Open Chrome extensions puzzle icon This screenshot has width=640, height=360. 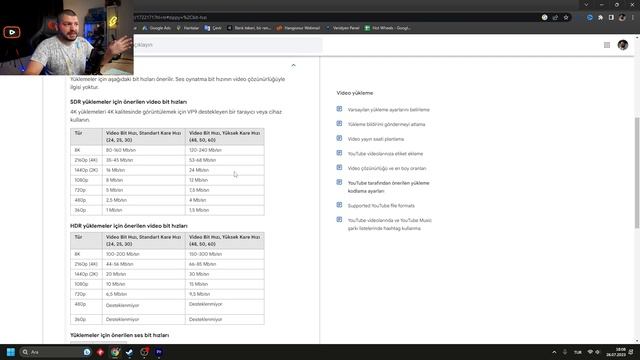coord(600,18)
